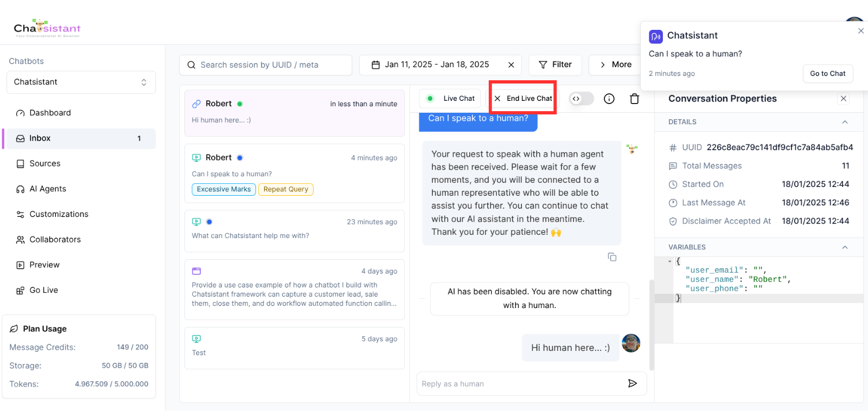868x417 pixels.
Task: End the live chat session
Action: point(523,98)
